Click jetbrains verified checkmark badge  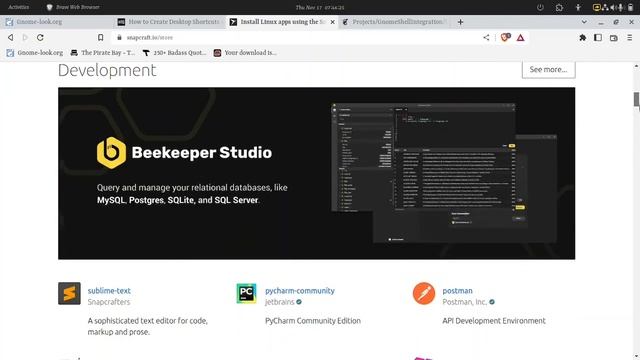[299, 302]
